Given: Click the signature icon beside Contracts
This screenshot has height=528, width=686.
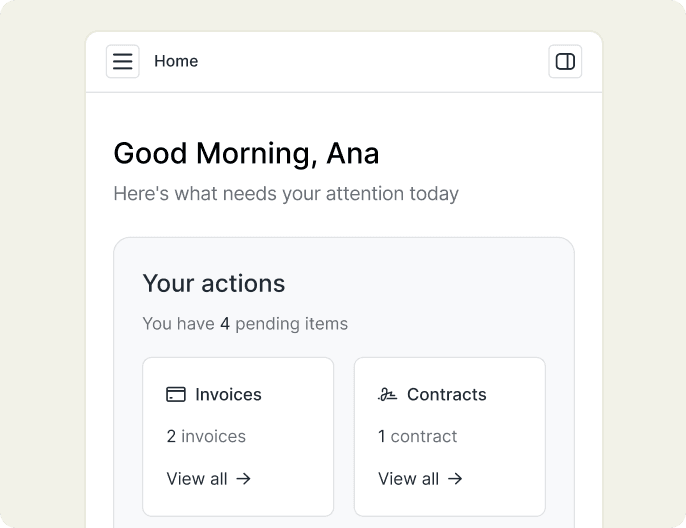Looking at the screenshot, I should coord(387,394).
